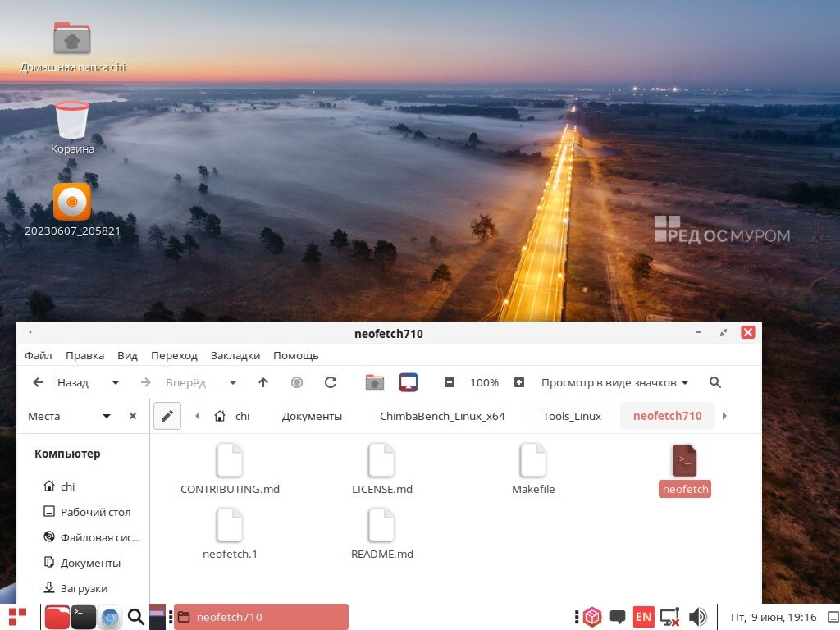Launch the terminal from the taskbar
840x630 pixels.
click(x=84, y=616)
